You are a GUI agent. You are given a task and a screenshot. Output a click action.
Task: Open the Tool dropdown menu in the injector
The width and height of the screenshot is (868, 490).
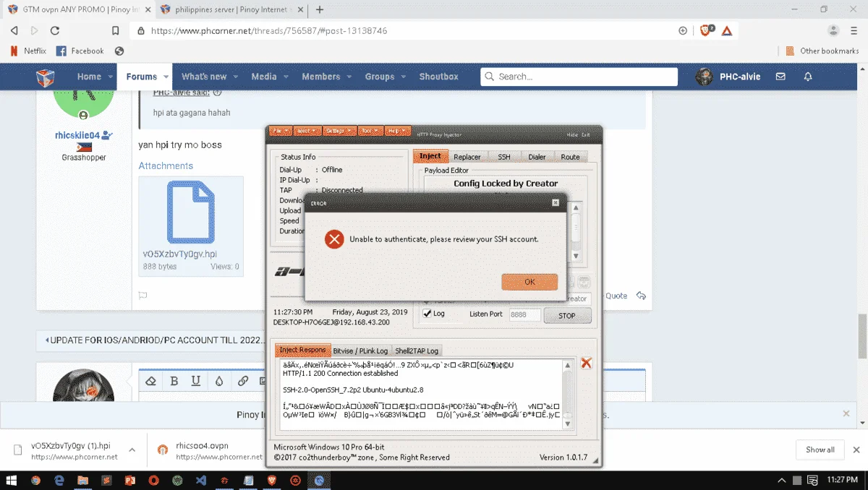pyautogui.click(x=370, y=131)
